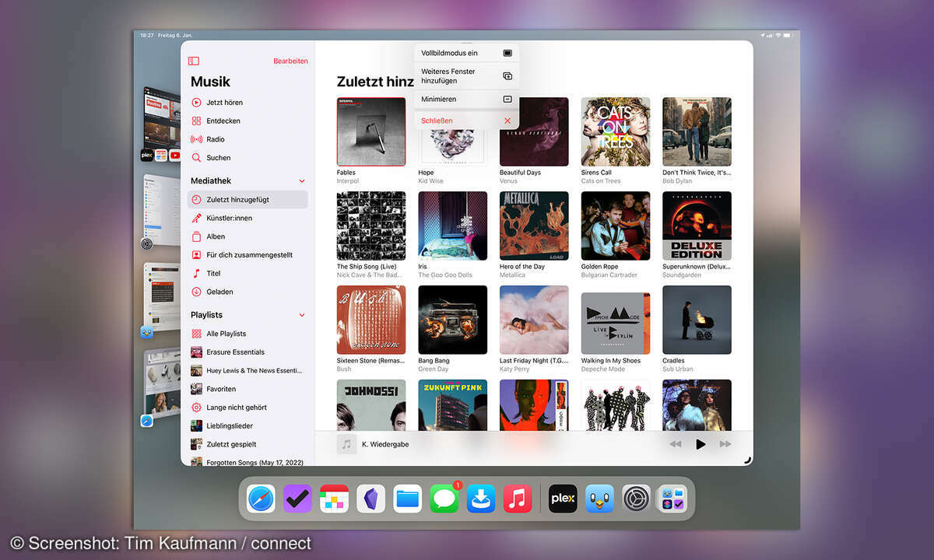Open the Zukunft Pink album cover
Image resolution: width=934 pixels, height=560 pixels.
453,405
